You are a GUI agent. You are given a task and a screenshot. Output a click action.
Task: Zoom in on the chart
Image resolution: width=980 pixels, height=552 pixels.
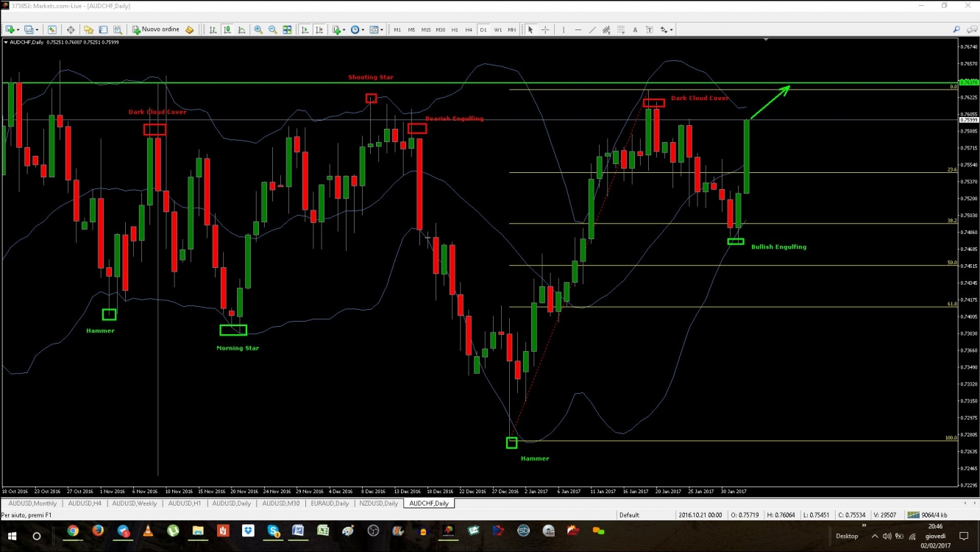pyautogui.click(x=257, y=29)
